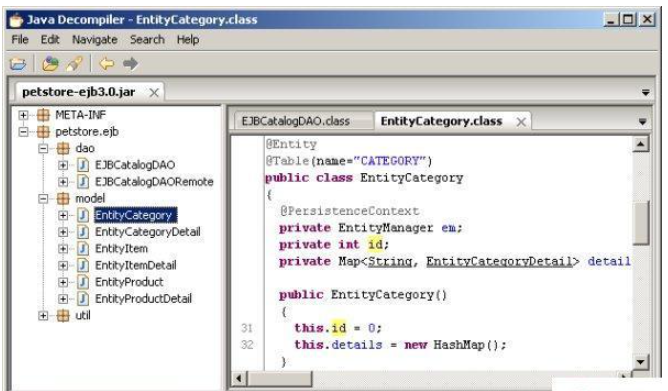Expand the util package node
Image resolution: width=668 pixels, height=391 pixels.
click(x=43, y=316)
